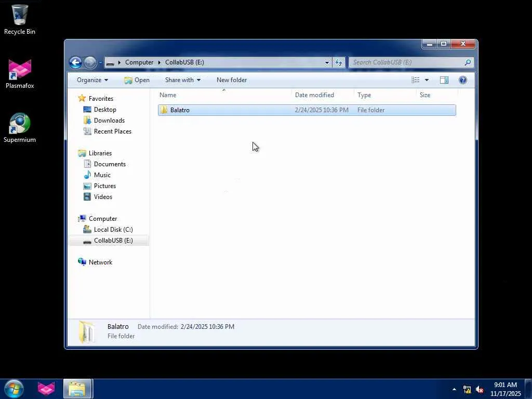
Task: Click the muted volume tray icon
Action: tap(480, 390)
